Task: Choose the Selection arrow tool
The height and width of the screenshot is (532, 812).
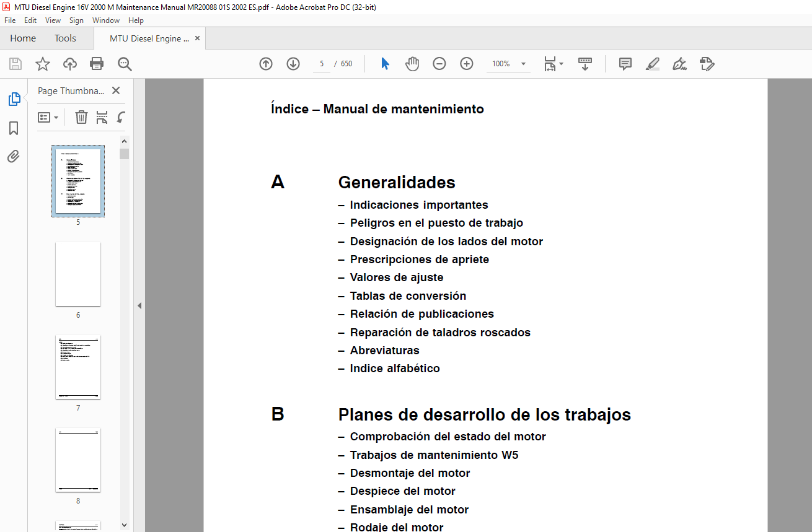Action: [385, 64]
